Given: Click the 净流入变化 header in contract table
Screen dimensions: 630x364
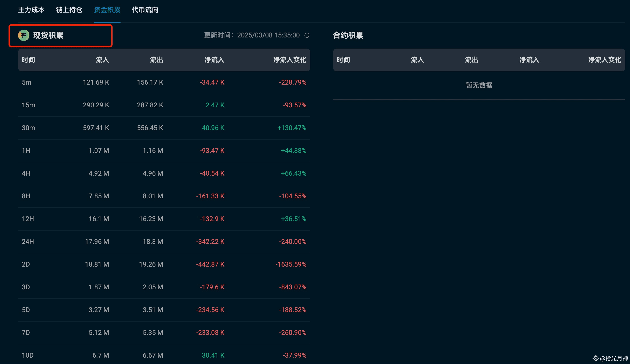Looking at the screenshot, I should point(605,60).
